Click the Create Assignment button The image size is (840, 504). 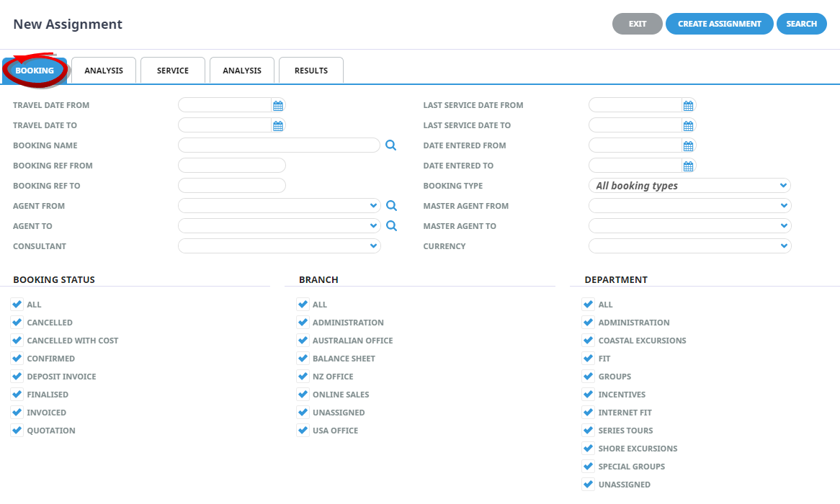click(719, 24)
